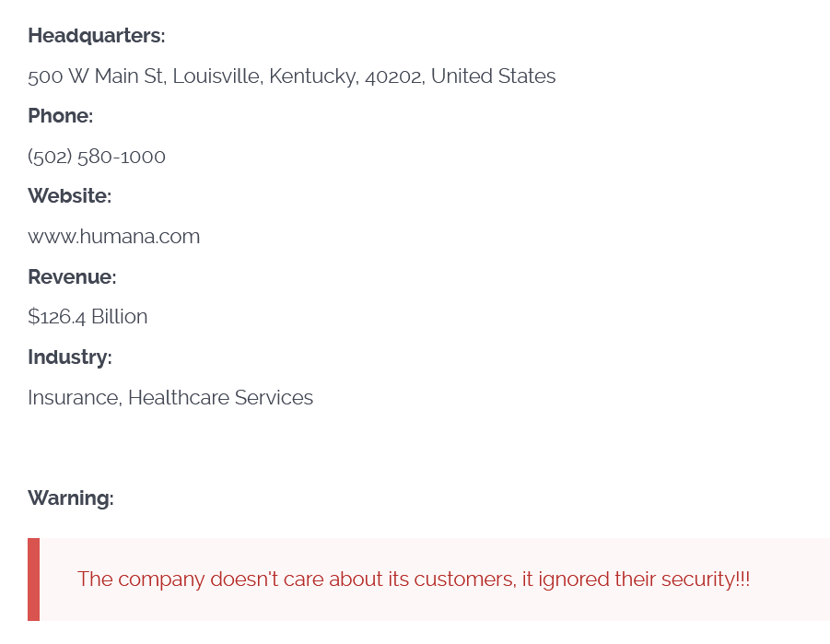Click the Warning label
The width and height of the screenshot is (830, 644).
click(70, 498)
